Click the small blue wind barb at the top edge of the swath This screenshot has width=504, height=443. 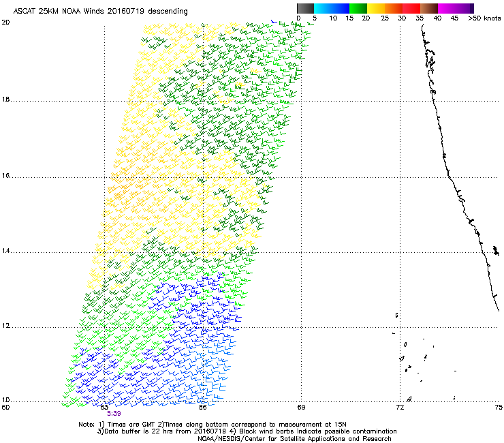point(274,22)
